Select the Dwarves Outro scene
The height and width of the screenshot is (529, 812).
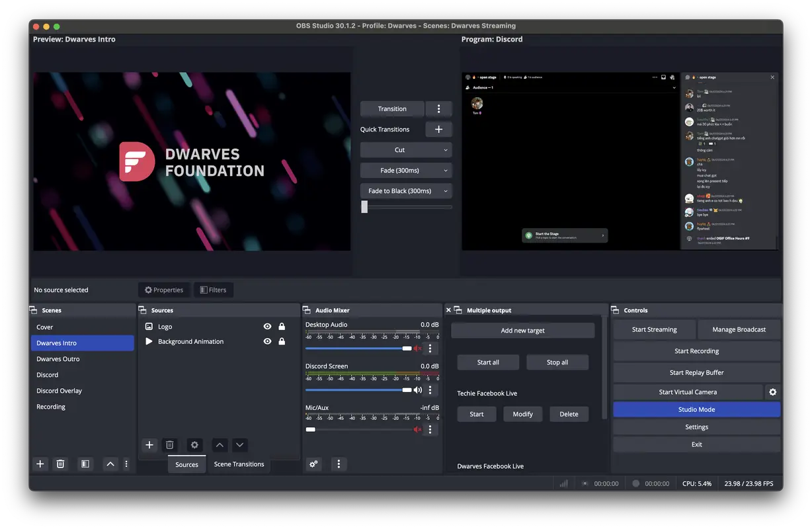click(82, 359)
